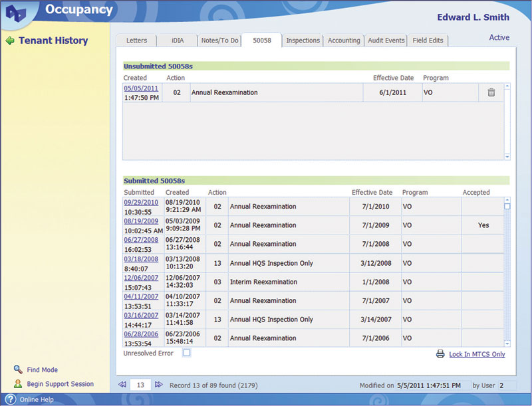Image resolution: width=532 pixels, height=406 pixels.
Task: Click the Active status label
Action: [499, 38]
